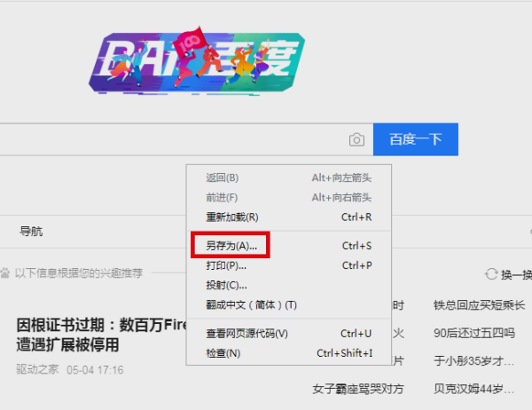Open hot search 于小彤35岁才...
Viewport: 532px width, 410px height.
[x=473, y=360]
